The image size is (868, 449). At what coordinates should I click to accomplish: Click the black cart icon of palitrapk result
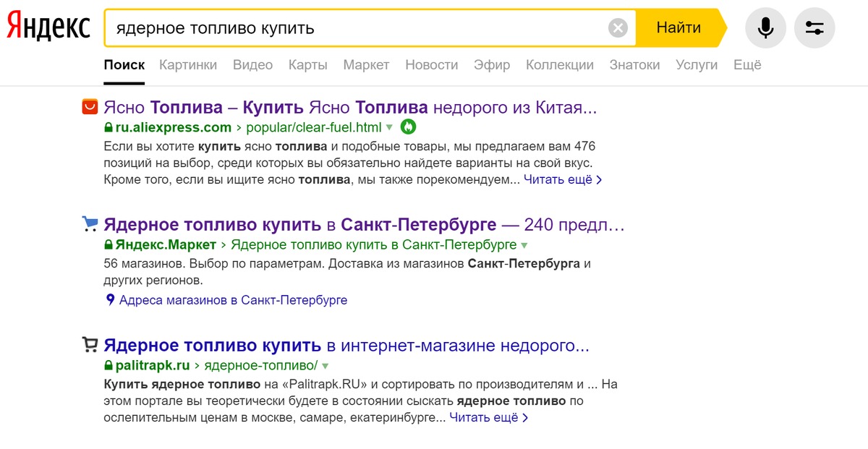click(x=90, y=345)
